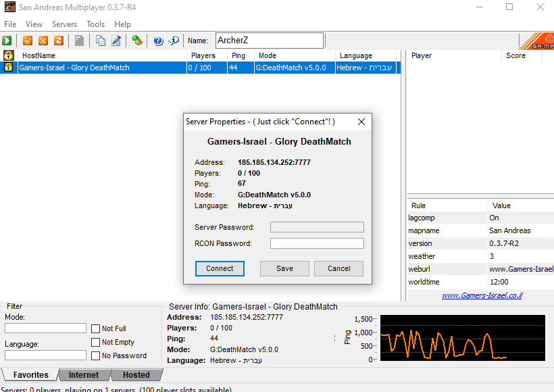Click Cancel in Server Properties dialog
This screenshot has height=392, width=554.
[x=339, y=268]
